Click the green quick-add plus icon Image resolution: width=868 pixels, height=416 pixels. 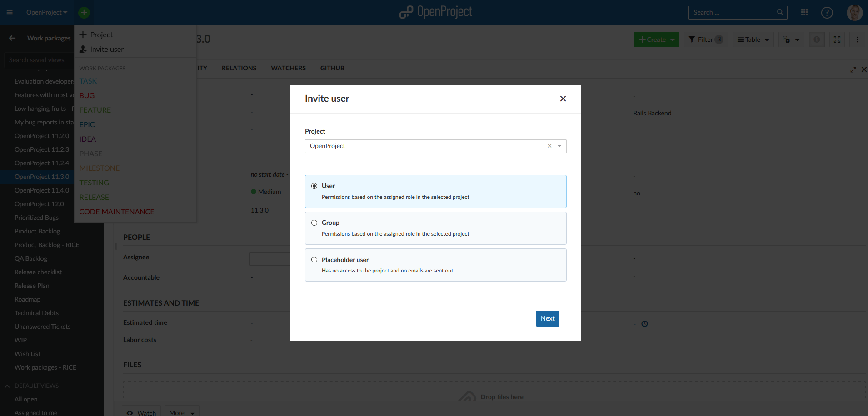click(84, 12)
